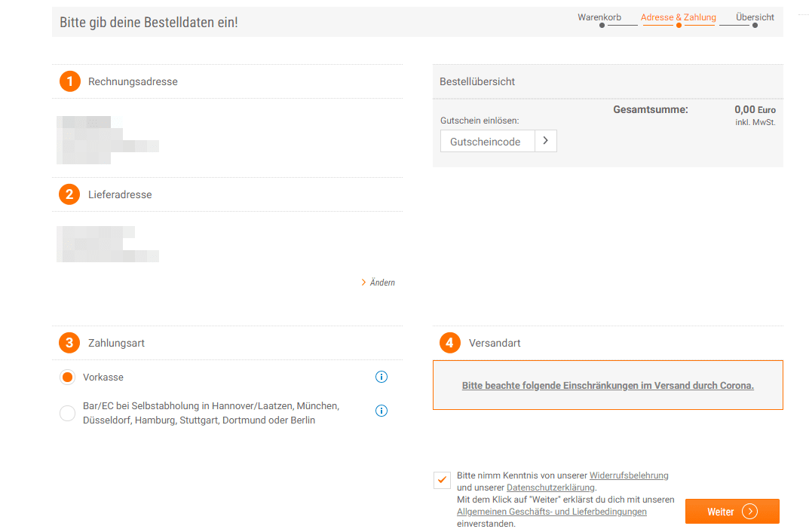
Task: Open the Adresse & Zahlung step
Action: point(679,17)
